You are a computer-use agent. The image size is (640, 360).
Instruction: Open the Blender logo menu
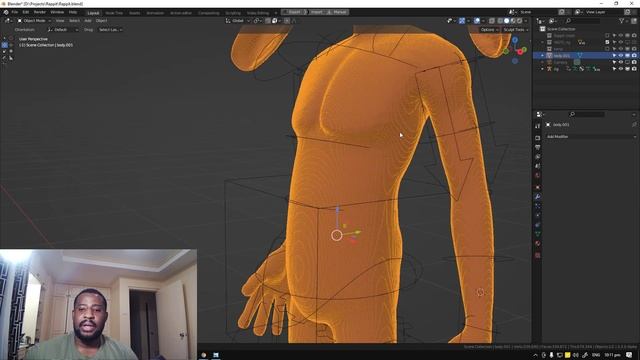tap(6, 12)
